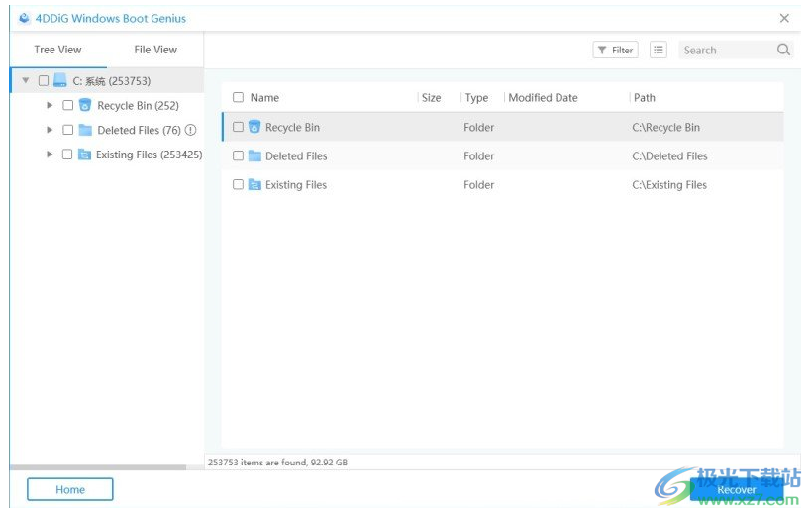Check the Existing Files checkbox in tree
Viewport: 812px width, 516px height.
67,155
